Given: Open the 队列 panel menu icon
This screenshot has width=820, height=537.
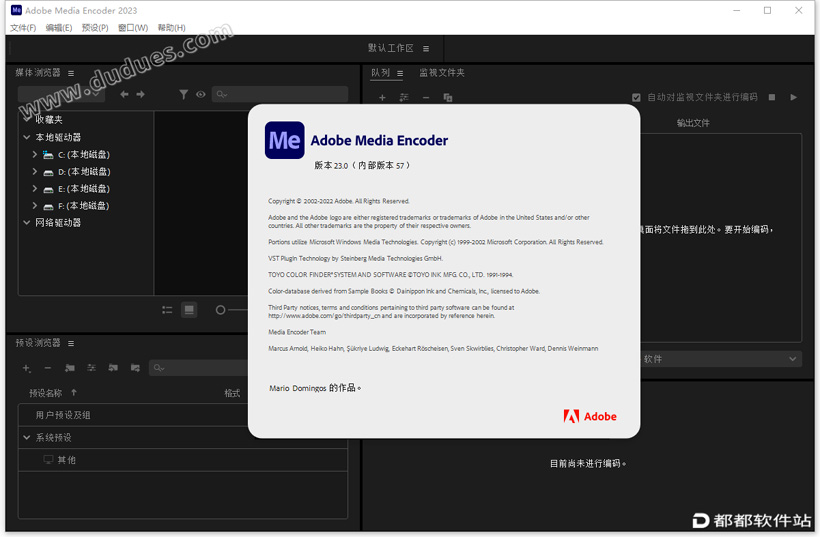Looking at the screenshot, I should pyautogui.click(x=400, y=74).
